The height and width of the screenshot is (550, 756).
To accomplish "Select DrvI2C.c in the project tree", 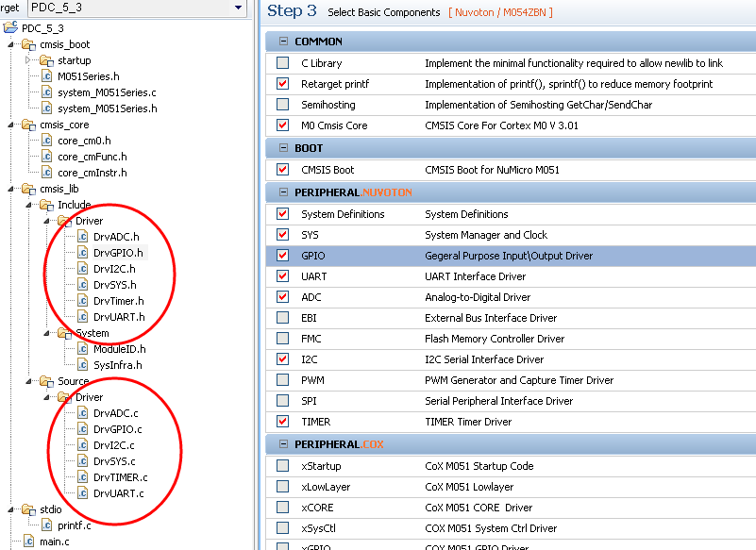I will 114,445.
